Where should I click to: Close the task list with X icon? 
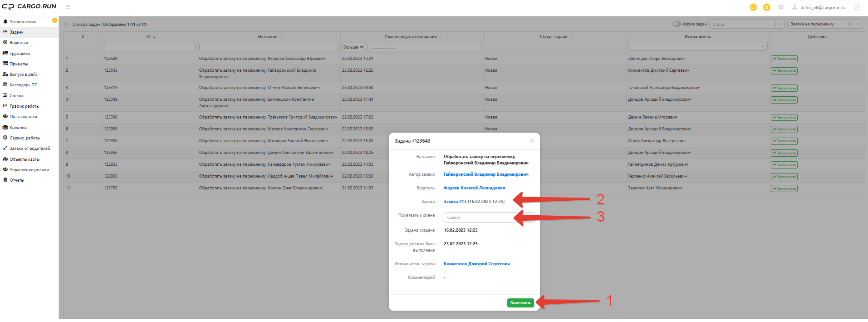point(66,24)
